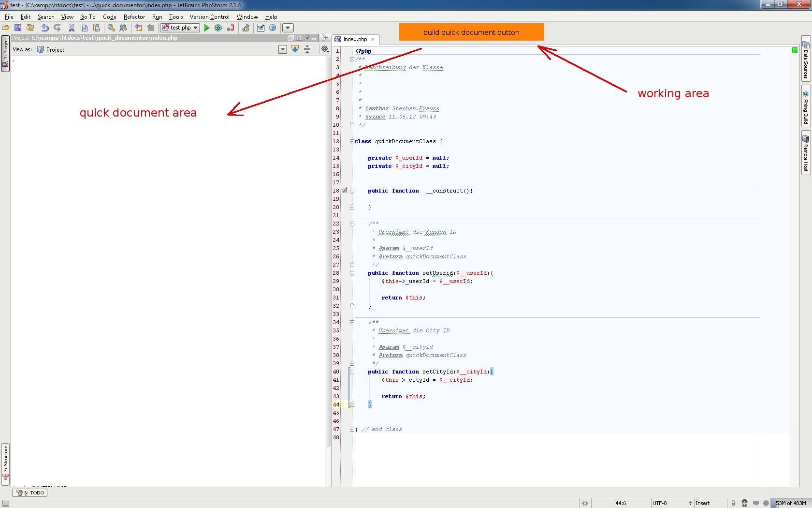Click Collapse All in the Project panel
Viewport: 812px width, 508px height.
307,49
